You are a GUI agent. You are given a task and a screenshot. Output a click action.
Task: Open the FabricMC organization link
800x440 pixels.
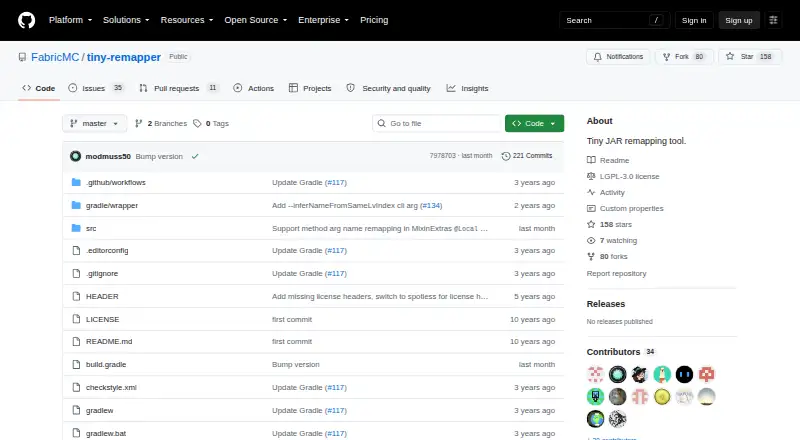(x=55, y=57)
